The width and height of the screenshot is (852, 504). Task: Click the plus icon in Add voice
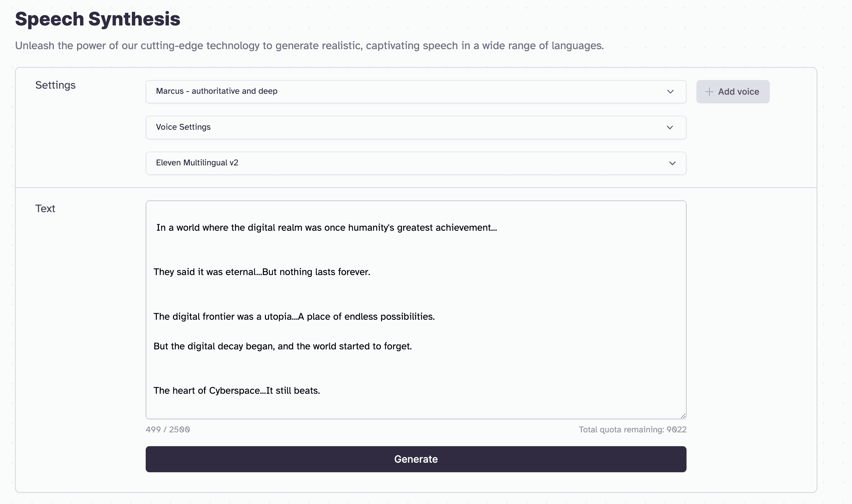(709, 92)
